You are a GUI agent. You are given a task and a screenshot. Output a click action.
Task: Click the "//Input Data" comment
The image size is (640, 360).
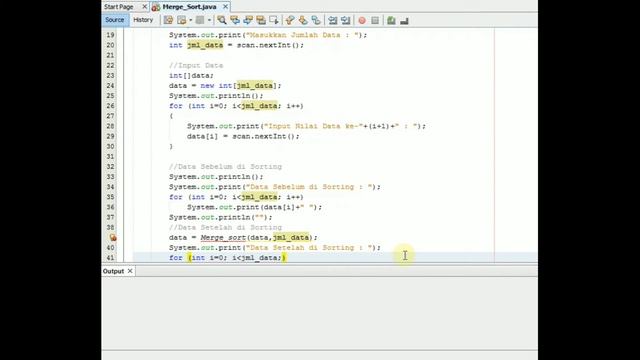pyautogui.click(x=196, y=65)
